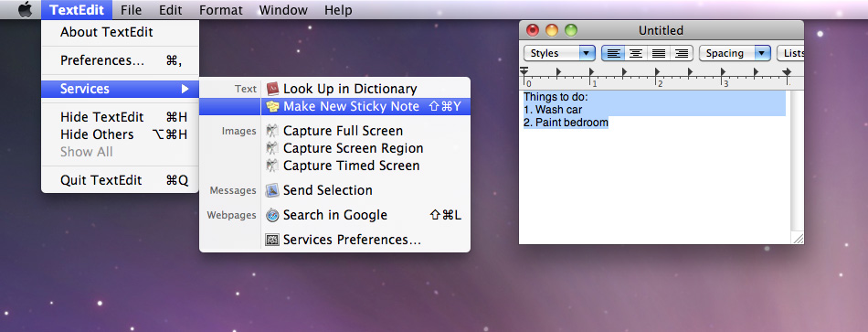Open the Spacing dropdown
Image resolution: width=868 pixels, height=332 pixels.
point(736,53)
